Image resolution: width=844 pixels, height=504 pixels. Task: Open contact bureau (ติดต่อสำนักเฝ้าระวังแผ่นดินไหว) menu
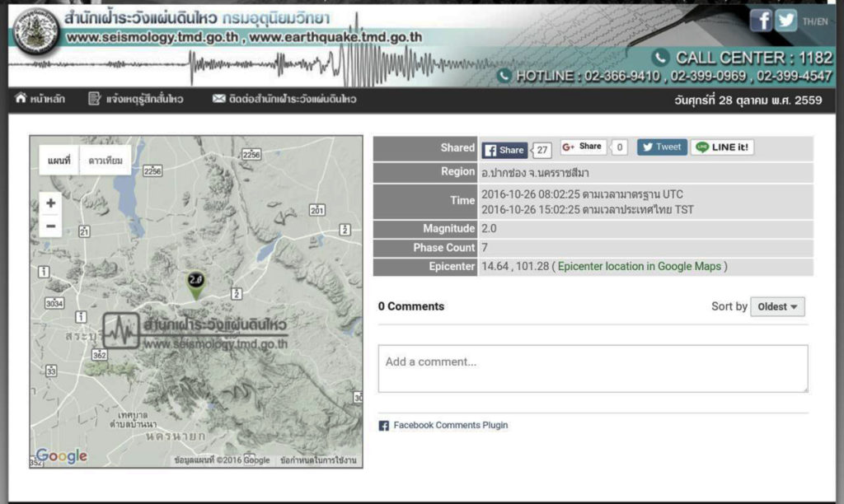click(284, 99)
